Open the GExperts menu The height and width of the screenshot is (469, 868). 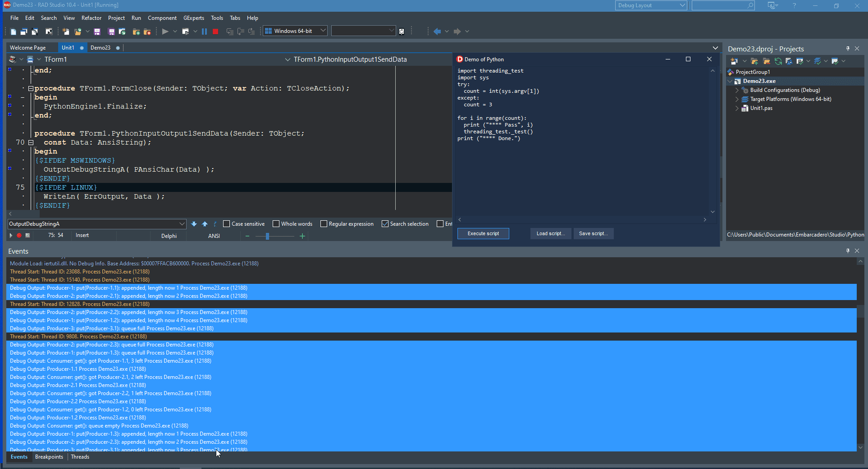(194, 18)
